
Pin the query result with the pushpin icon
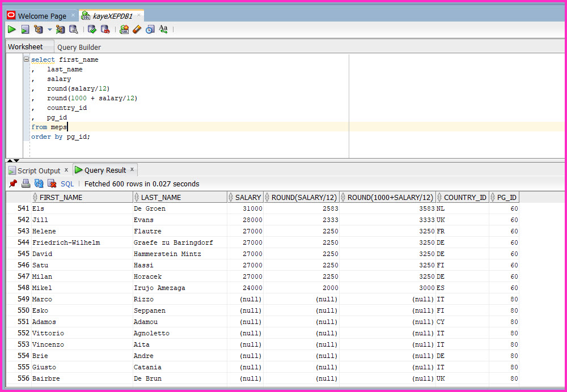point(13,184)
